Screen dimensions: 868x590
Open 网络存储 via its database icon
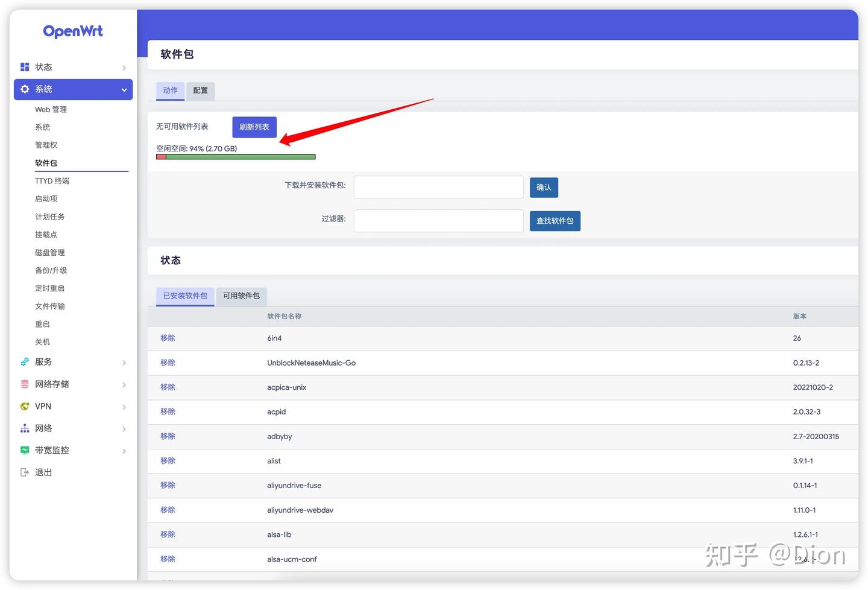pyautogui.click(x=24, y=384)
